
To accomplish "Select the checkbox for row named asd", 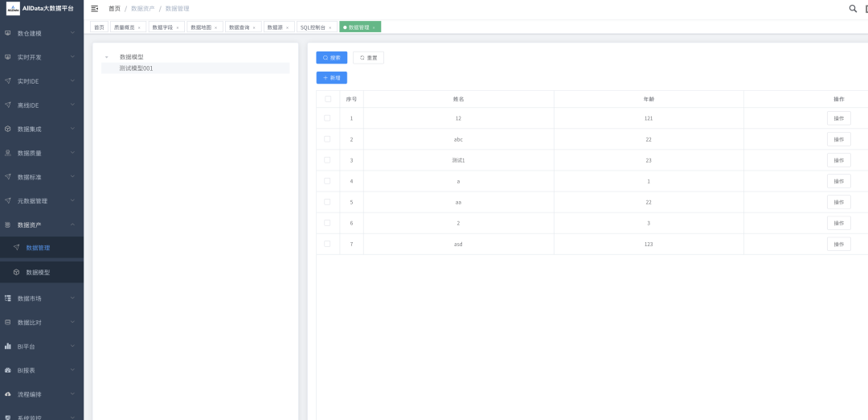I will click(327, 244).
